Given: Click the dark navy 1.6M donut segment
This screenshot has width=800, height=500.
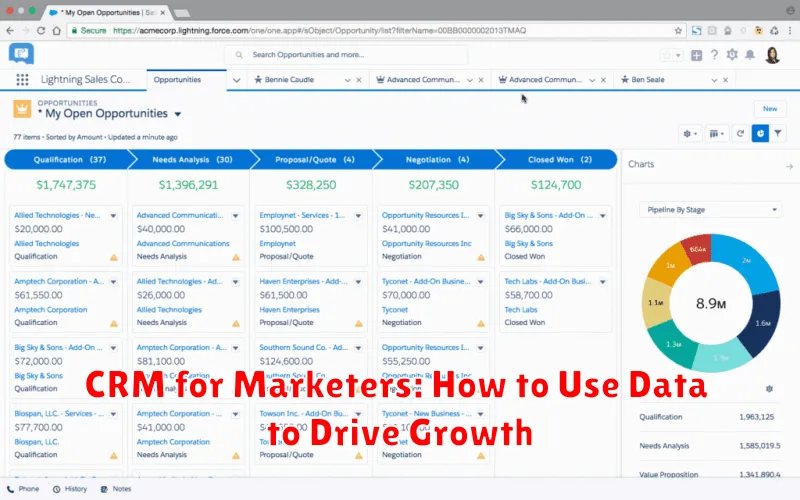Looking at the screenshot, I should tap(761, 321).
